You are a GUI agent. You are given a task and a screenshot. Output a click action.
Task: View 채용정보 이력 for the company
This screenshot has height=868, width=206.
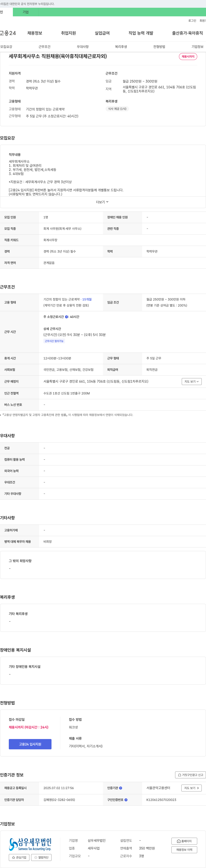184,850
